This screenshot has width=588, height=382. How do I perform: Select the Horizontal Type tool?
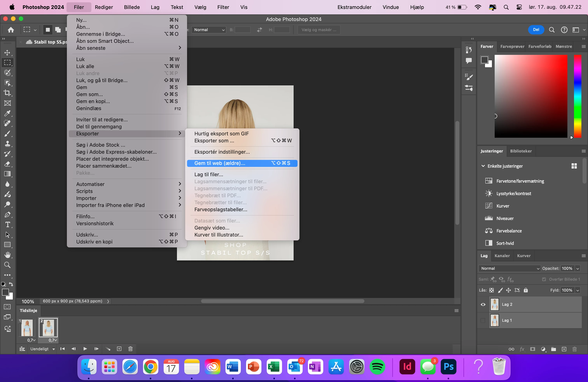tap(7, 225)
